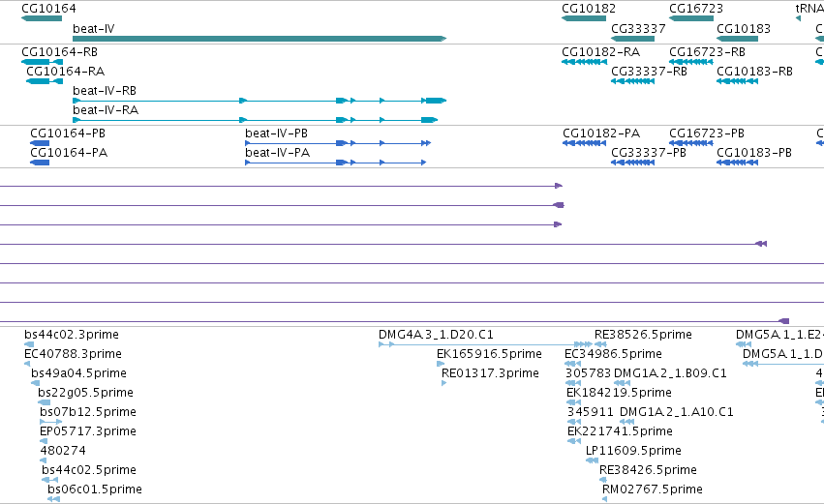Click the RE38526.5prime EST
824x504 pixels.
tap(600, 344)
